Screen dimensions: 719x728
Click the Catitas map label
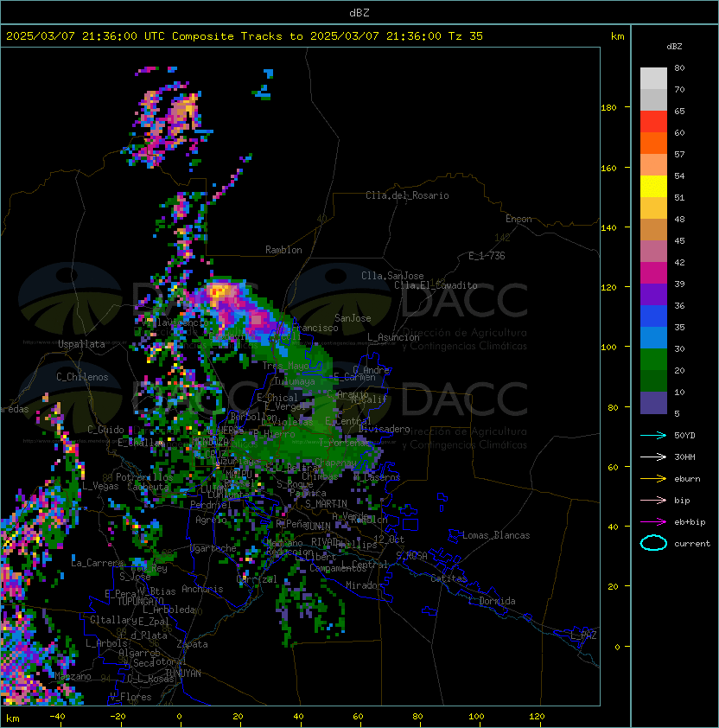tap(449, 578)
